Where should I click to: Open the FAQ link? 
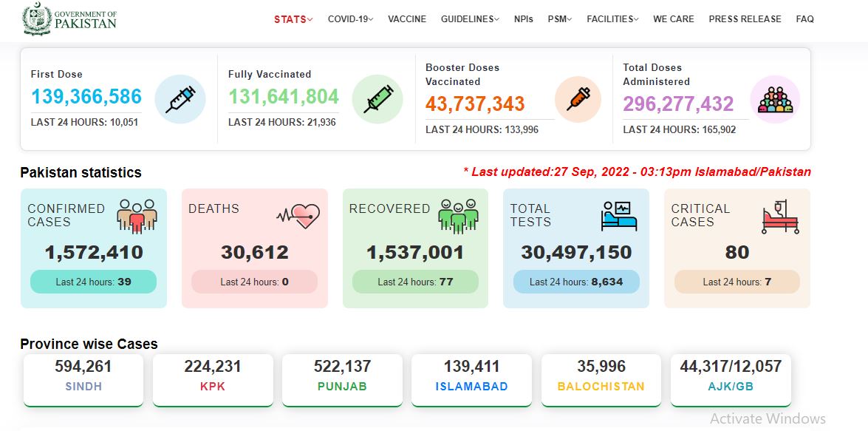coord(805,19)
